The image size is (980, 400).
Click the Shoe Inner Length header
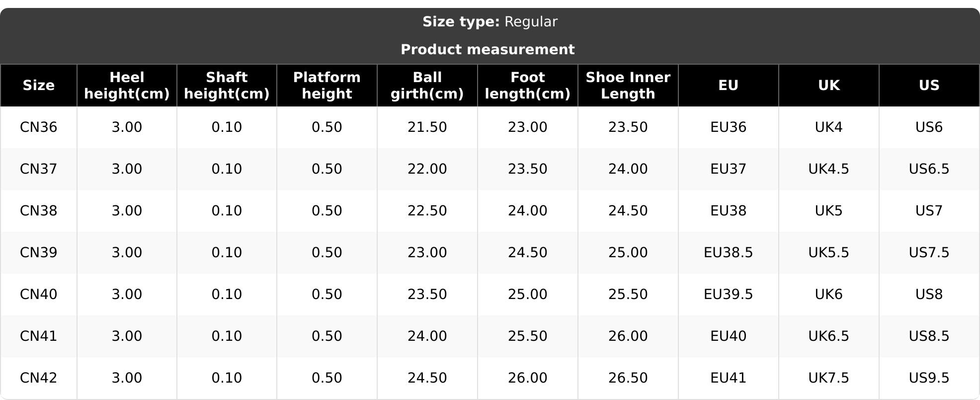pyautogui.click(x=628, y=86)
